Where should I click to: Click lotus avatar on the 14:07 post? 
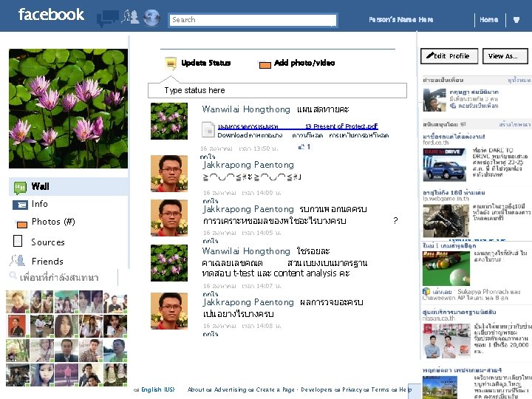click(169, 263)
